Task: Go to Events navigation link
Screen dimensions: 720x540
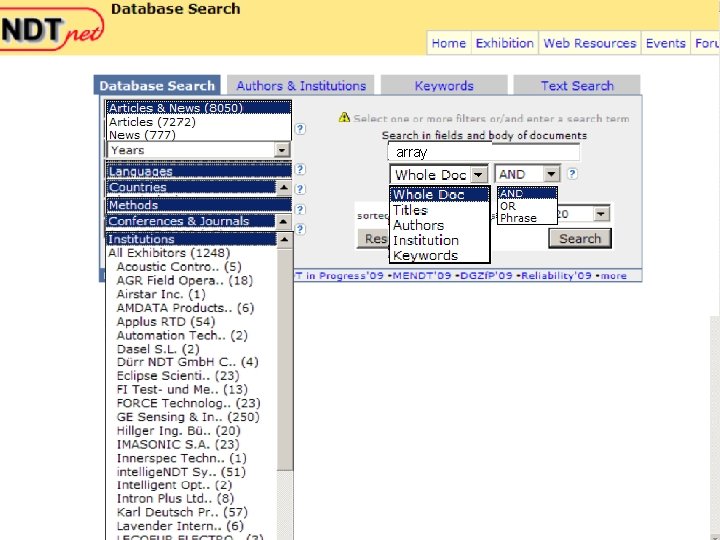Action: pos(665,43)
